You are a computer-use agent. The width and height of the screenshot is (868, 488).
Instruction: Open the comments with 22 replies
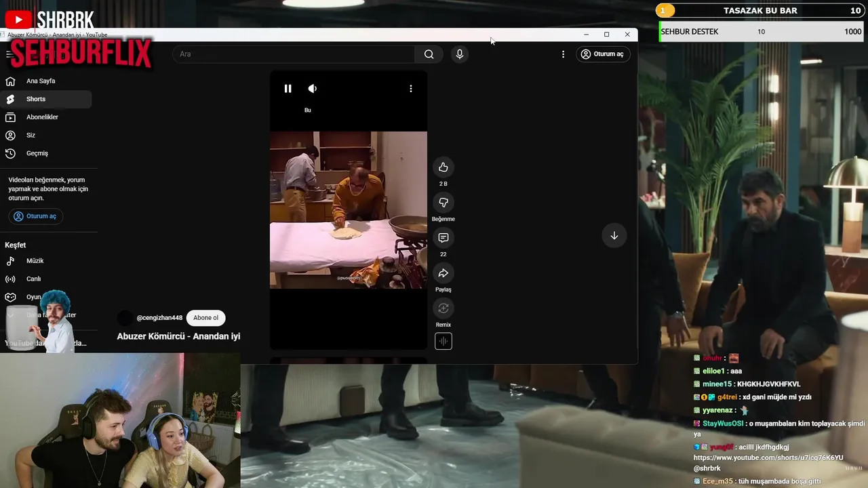[443, 238]
